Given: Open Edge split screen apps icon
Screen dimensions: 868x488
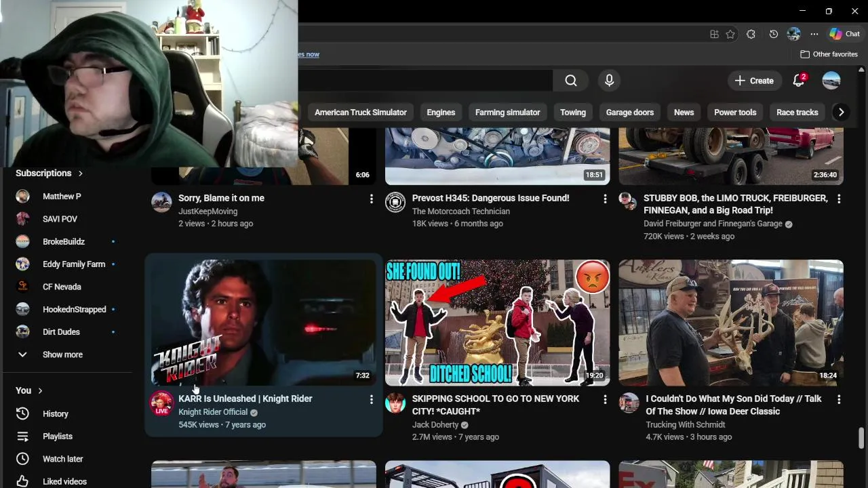Looking at the screenshot, I should click(714, 34).
